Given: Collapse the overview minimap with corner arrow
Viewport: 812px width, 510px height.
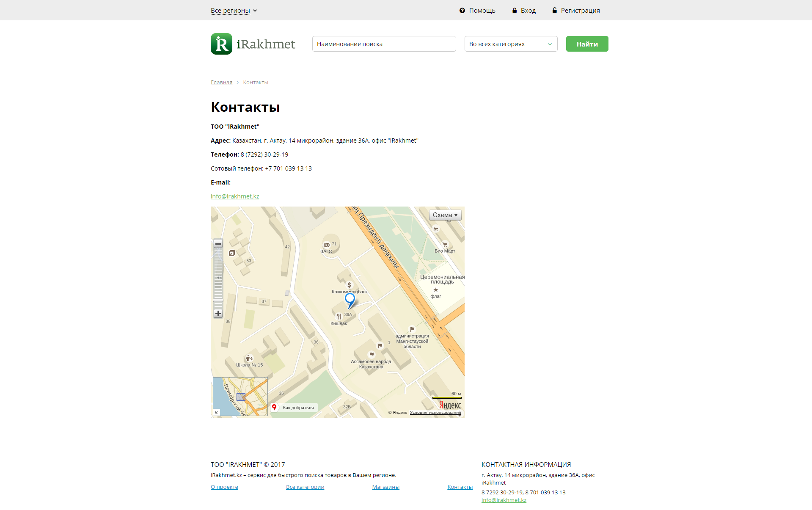Looking at the screenshot, I should click(x=217, y=412).
